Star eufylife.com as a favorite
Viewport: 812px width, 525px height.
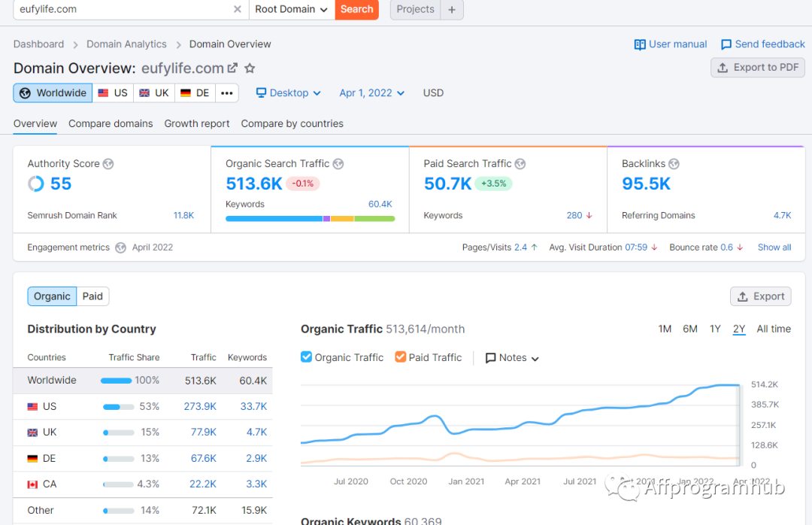[250, 68]
